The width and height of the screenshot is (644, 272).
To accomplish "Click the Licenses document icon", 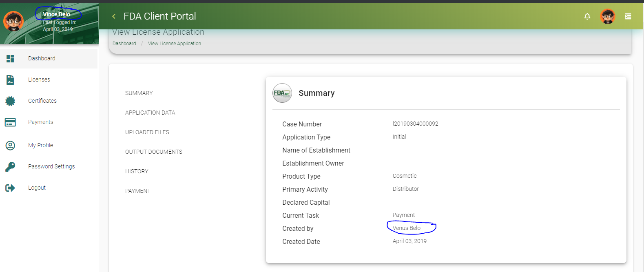I will pyautogui.click(x=10, y=80).
